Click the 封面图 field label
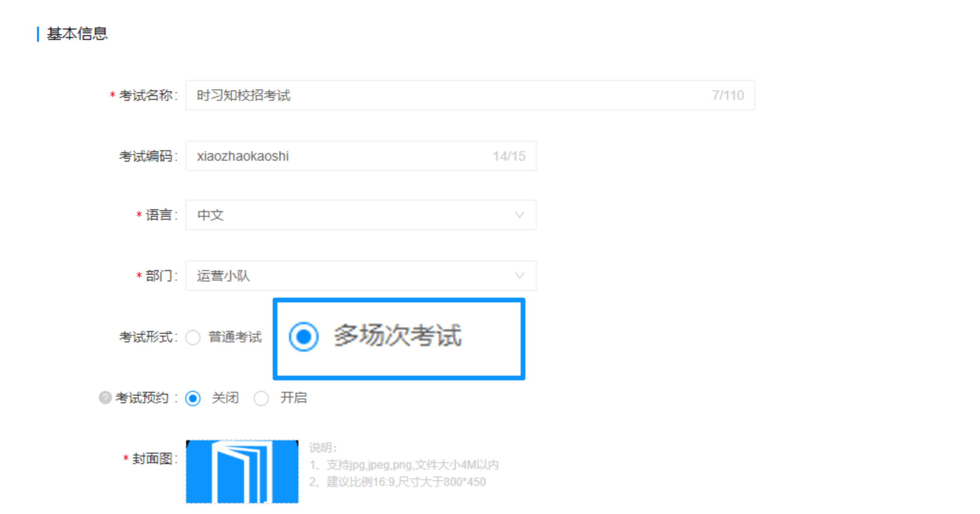 [152, 459]
